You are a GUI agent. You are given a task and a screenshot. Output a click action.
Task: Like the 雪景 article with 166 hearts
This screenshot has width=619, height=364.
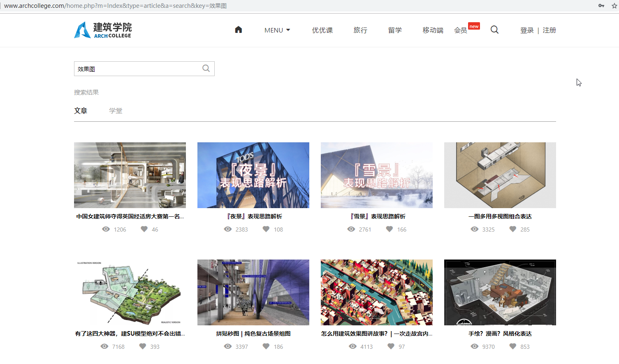pyautogui.click(x=389, y=229)
